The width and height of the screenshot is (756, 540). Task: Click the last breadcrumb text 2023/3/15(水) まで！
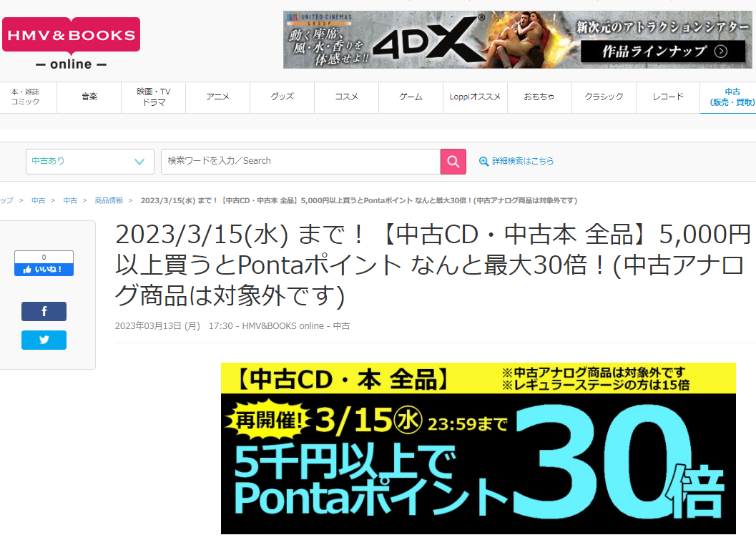359,200
